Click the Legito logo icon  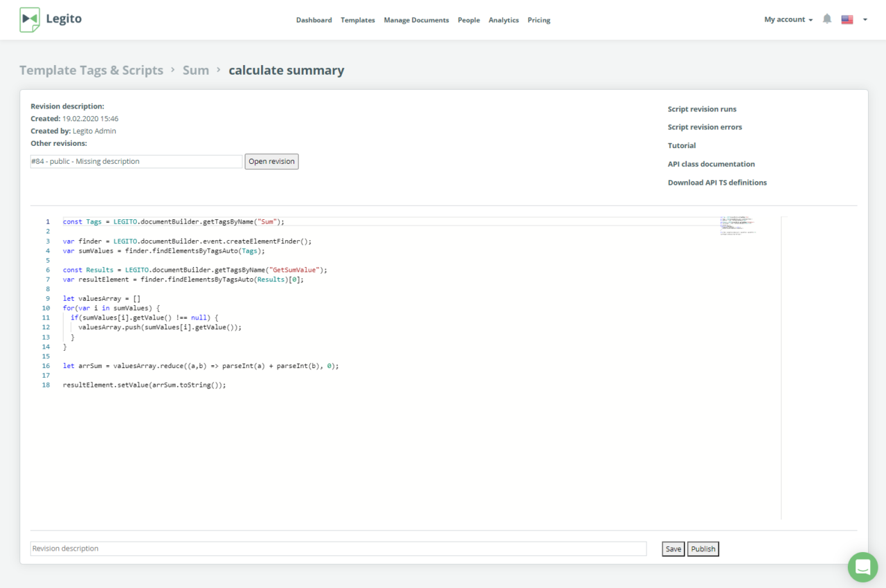pos(29,19)
